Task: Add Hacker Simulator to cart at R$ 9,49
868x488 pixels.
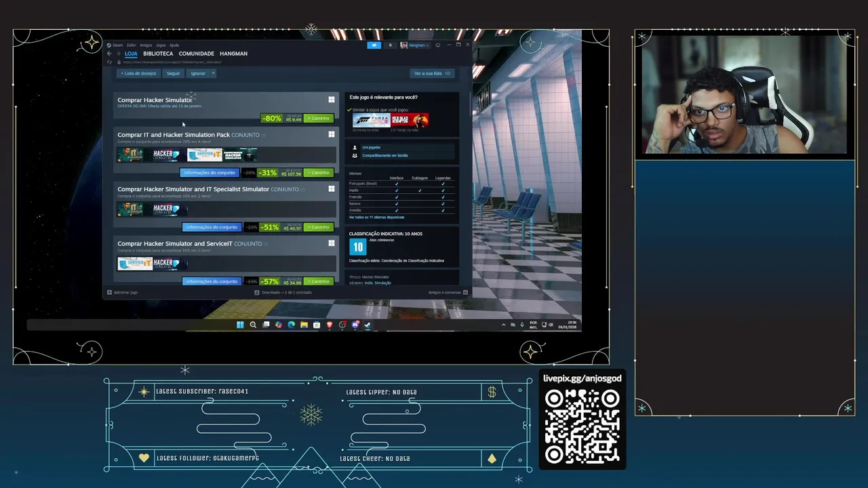Action: 319,118
